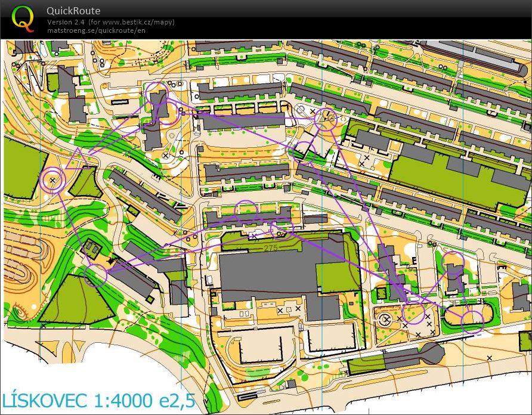Click the green QuickRoute Q logo

pyautogui.click(x=23, y=18)
